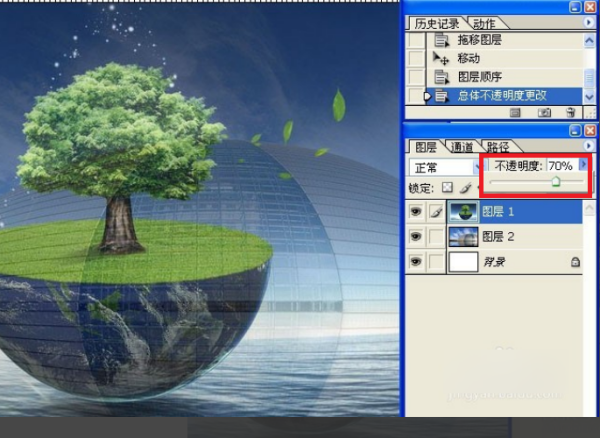Hide 图层 2 using its eye icon

pos(416,236)
